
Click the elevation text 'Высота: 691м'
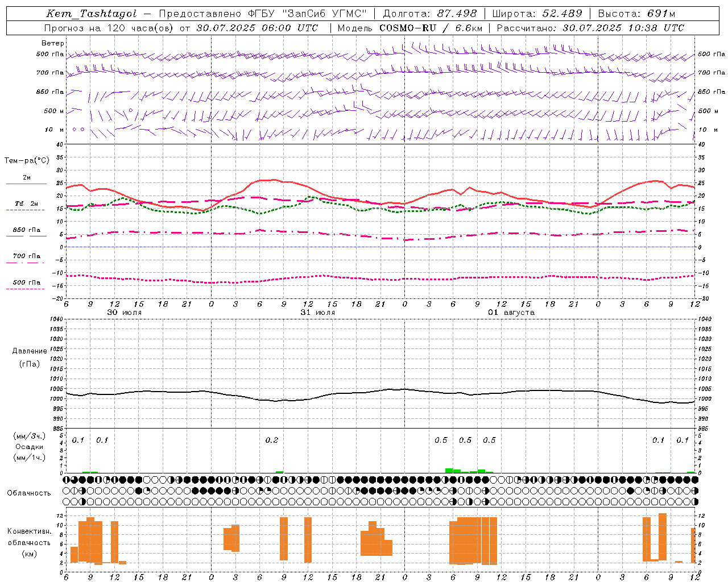[636, 14]
